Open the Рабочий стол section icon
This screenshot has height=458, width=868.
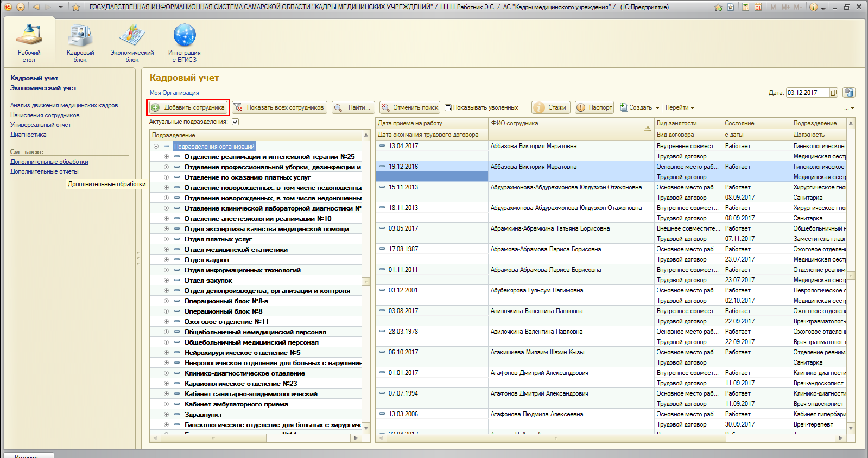29,36
